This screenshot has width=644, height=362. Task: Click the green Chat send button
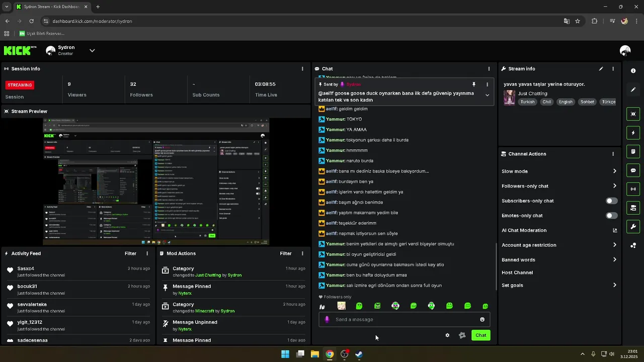[x=480, y=335]
